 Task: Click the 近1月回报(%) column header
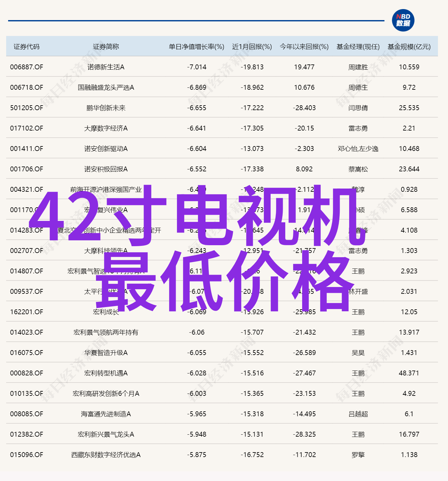coord(252,47)
